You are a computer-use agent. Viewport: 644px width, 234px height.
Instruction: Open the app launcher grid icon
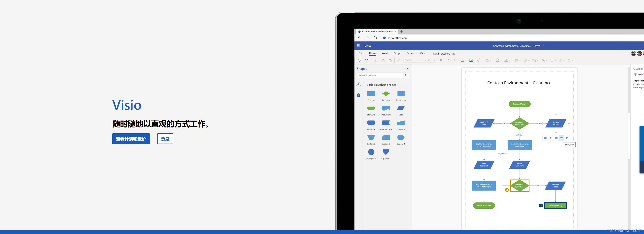tap(359, 46)
